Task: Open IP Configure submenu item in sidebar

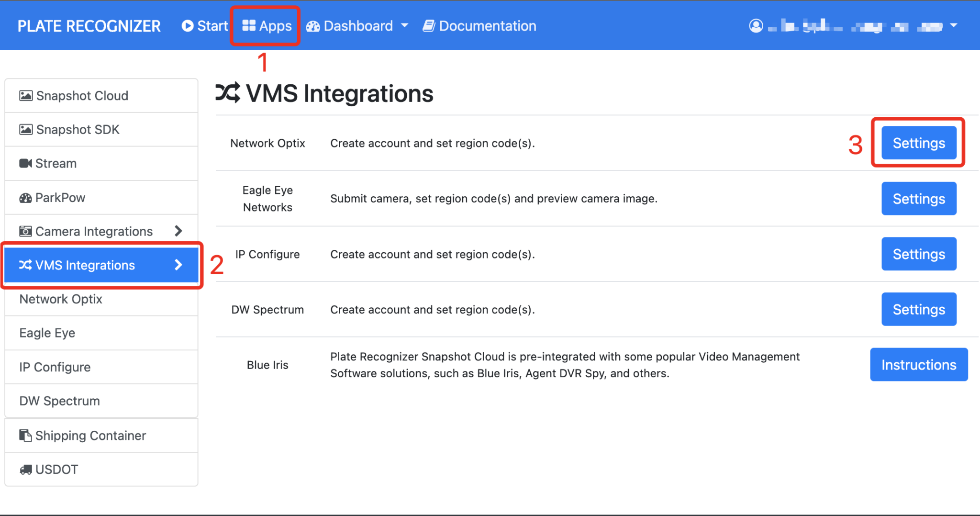Action: pos(101,367)
